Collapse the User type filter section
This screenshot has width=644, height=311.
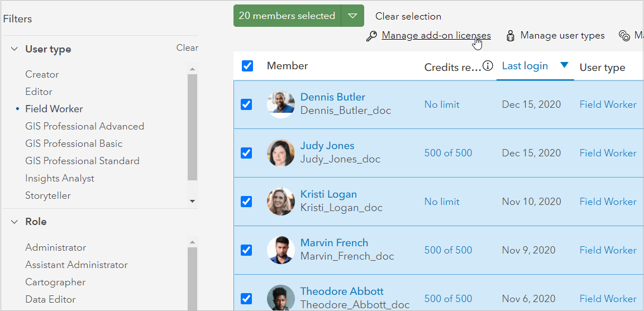[15, 49]
